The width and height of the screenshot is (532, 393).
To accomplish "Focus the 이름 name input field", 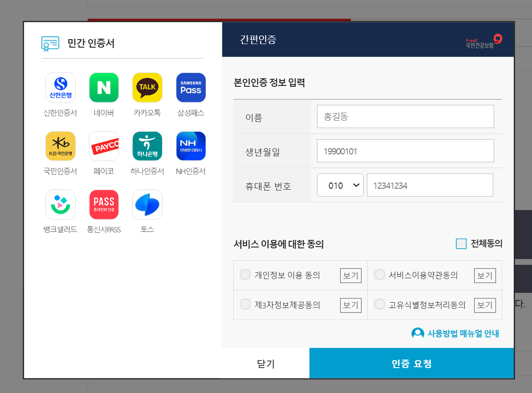I will click(x=406, y=116).
